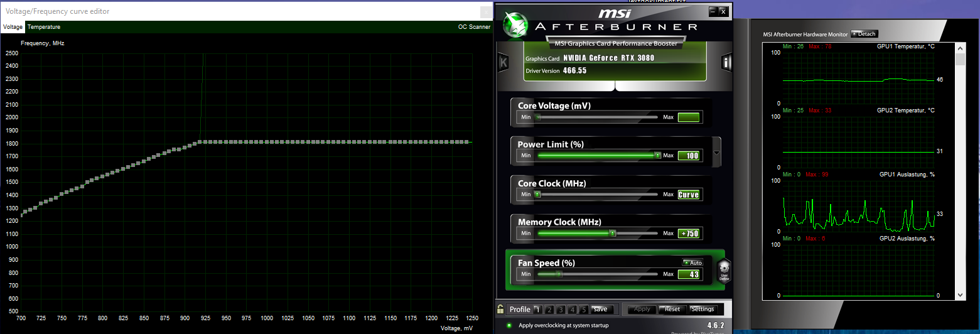Screen dimensions: 980x334
Task: Select profile slot 5
Action: pyautogui.click(x=584, y=310)
